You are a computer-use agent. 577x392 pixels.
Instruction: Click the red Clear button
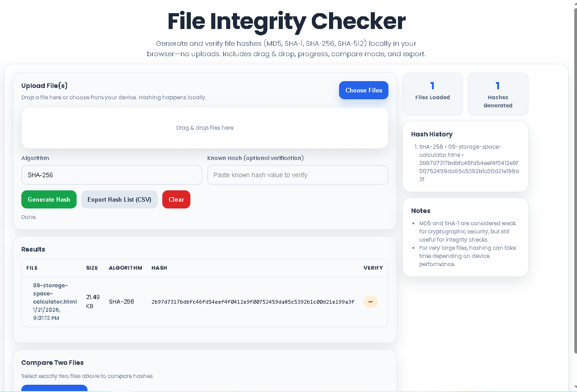[176, 199]
